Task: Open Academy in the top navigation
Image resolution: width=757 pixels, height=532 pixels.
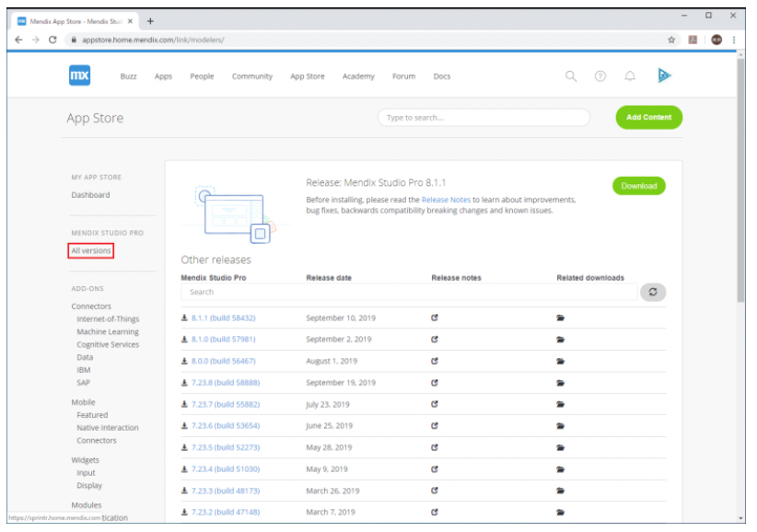Action: tap(358, 76)
